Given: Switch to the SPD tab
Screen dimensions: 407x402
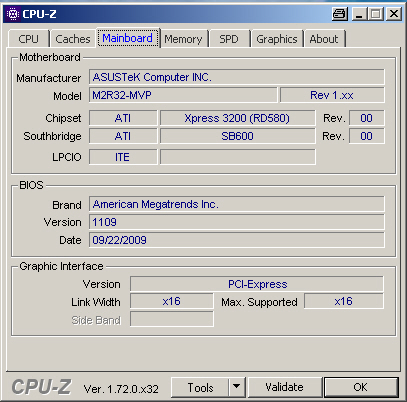Looking at the screenshot, I should tap(229, 39).
